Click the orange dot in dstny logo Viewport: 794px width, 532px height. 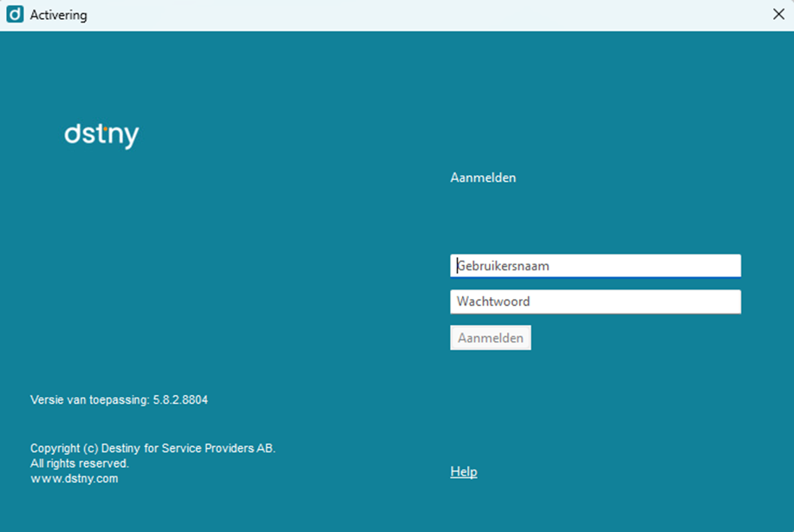[x=104, y=128]
